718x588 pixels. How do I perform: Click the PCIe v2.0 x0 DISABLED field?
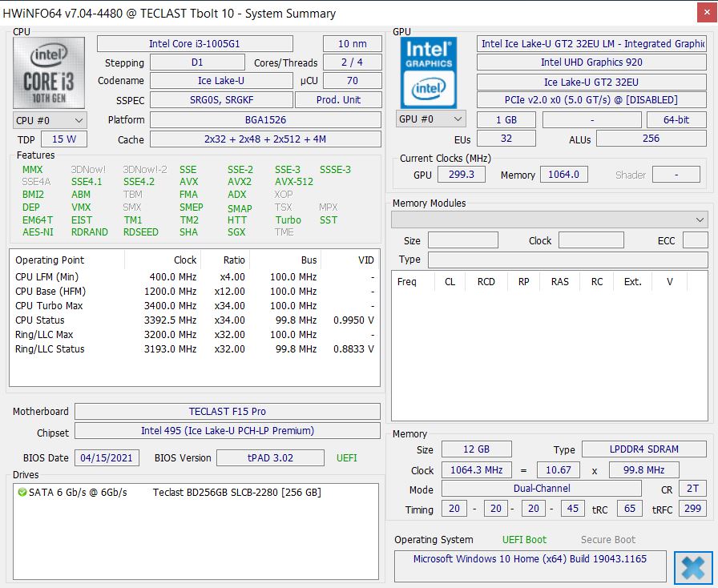click(591, 100)
